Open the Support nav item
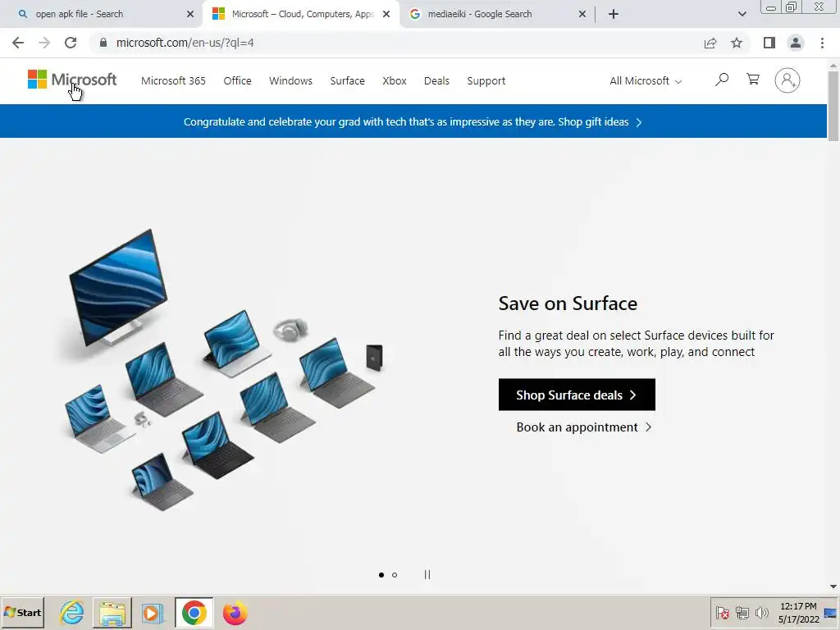This screenshot has width=840, height=630. [486, 81]
